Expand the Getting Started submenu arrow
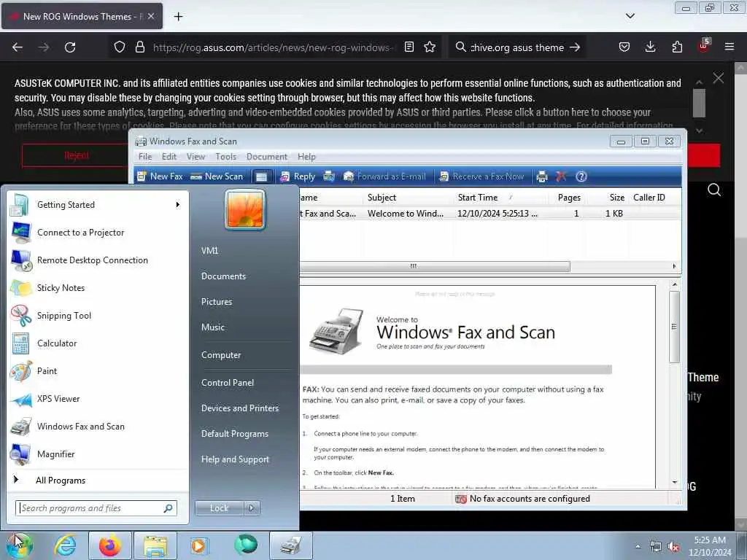 [178, 205]
